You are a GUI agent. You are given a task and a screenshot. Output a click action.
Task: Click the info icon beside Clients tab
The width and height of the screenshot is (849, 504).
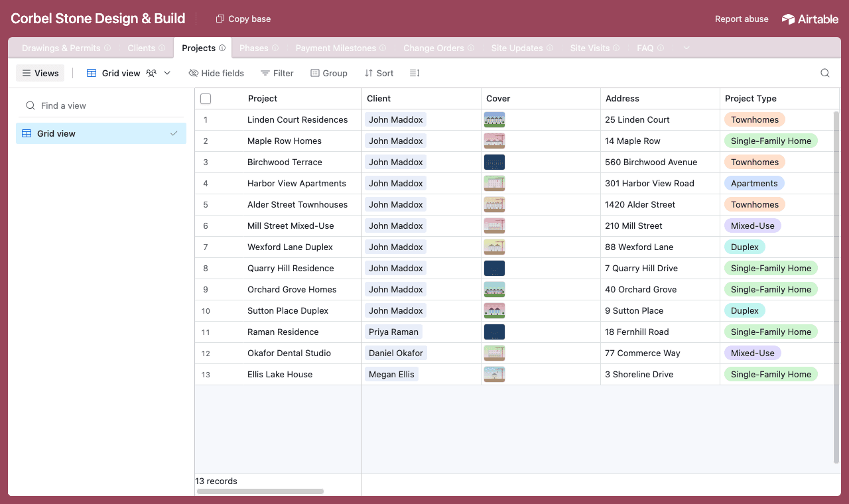click(162, 48)
